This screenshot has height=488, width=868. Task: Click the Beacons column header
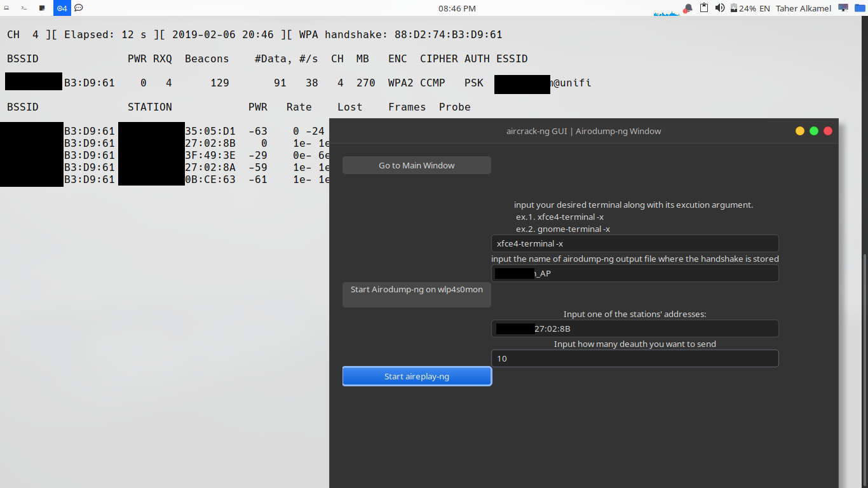[207, 58]
